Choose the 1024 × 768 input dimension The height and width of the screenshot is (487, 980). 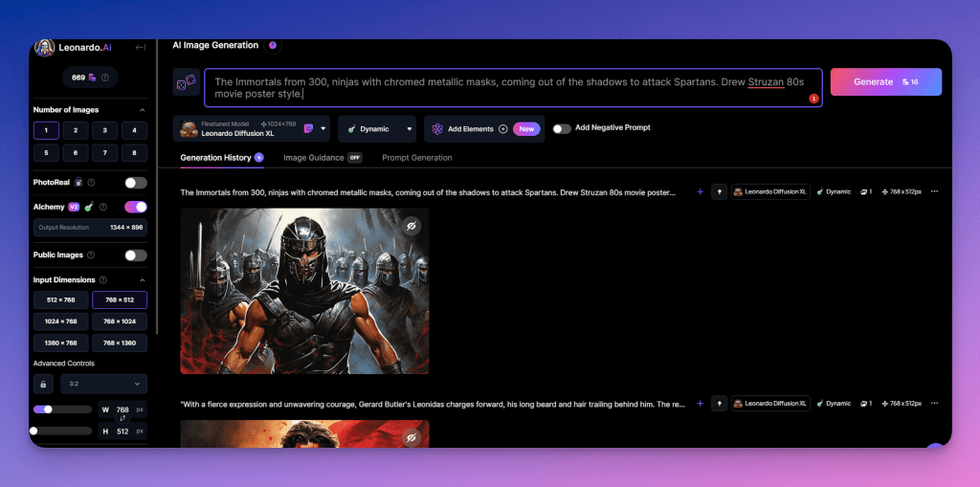[x=60, y=321]
